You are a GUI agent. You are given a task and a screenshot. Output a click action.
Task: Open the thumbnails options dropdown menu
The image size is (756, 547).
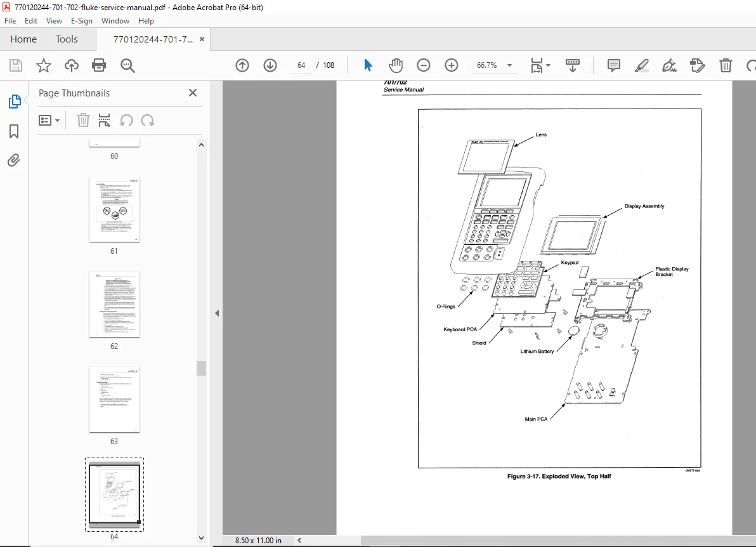click(x=49, y=120)
